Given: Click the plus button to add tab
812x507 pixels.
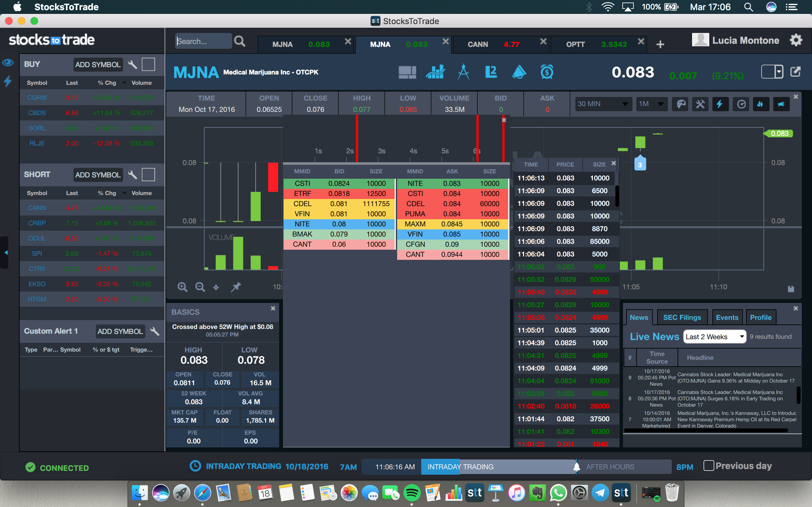Looking at the screenshot, I should point(660,45).
